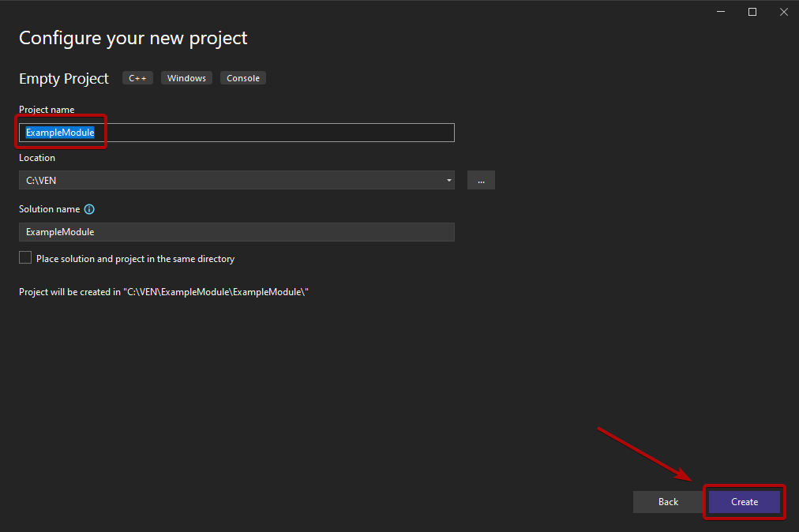
Task: Click the 'Empty Project' template title
Action: coord(64,79)
